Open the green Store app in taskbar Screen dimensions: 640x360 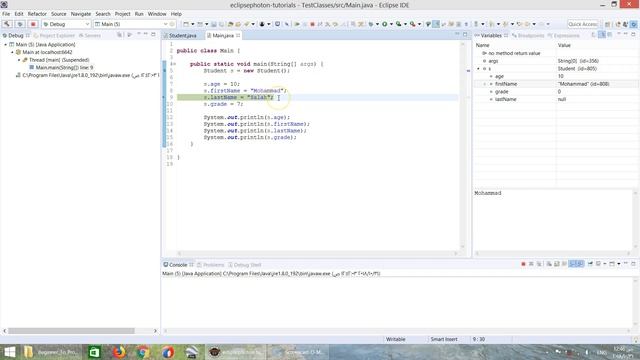94,352
